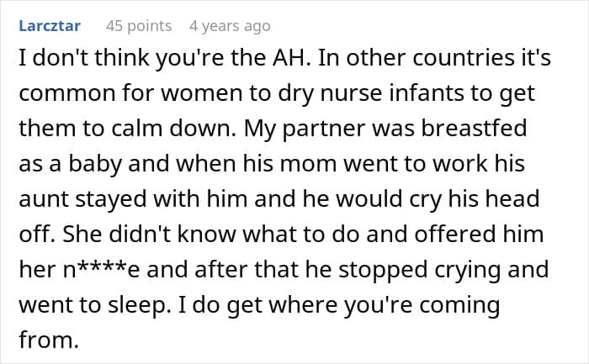Click the word partner in third line
The image size is (589, 364).
pyautogui.click(x=323, y=129)
